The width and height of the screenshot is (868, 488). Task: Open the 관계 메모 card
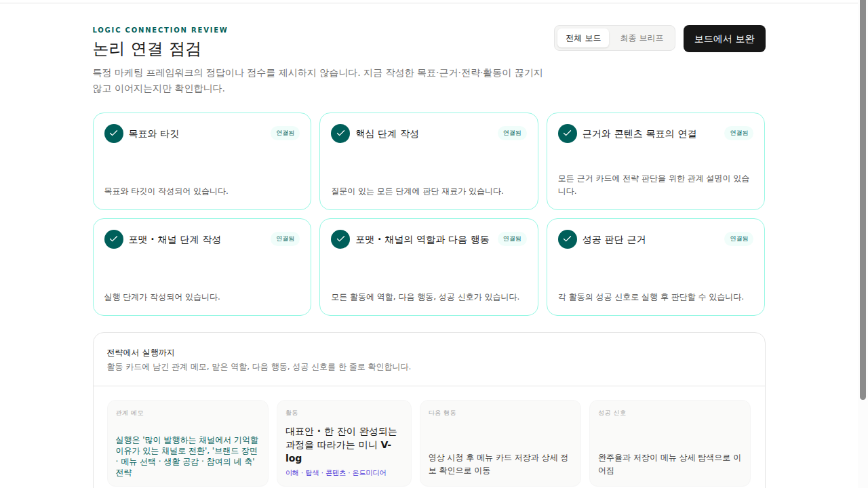(188, 443)
